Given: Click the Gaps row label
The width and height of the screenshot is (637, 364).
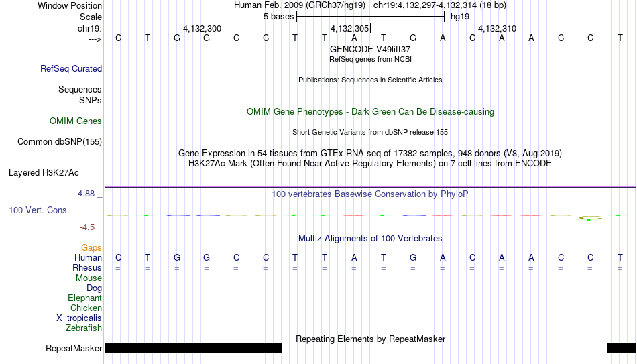Looking at the screenshot, I should pos(91,247).
